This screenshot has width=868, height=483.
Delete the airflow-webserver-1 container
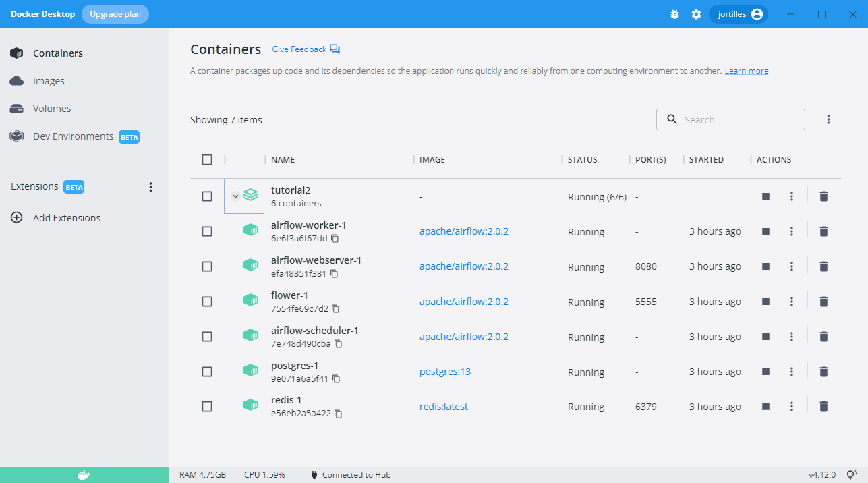823,266
